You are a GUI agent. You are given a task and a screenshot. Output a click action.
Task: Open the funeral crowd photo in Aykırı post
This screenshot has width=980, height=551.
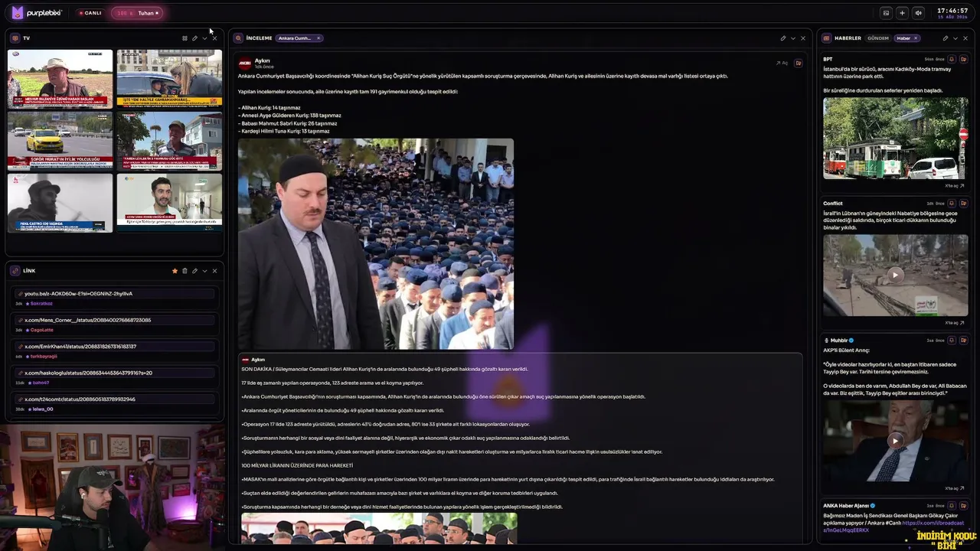tap(376, 243)
